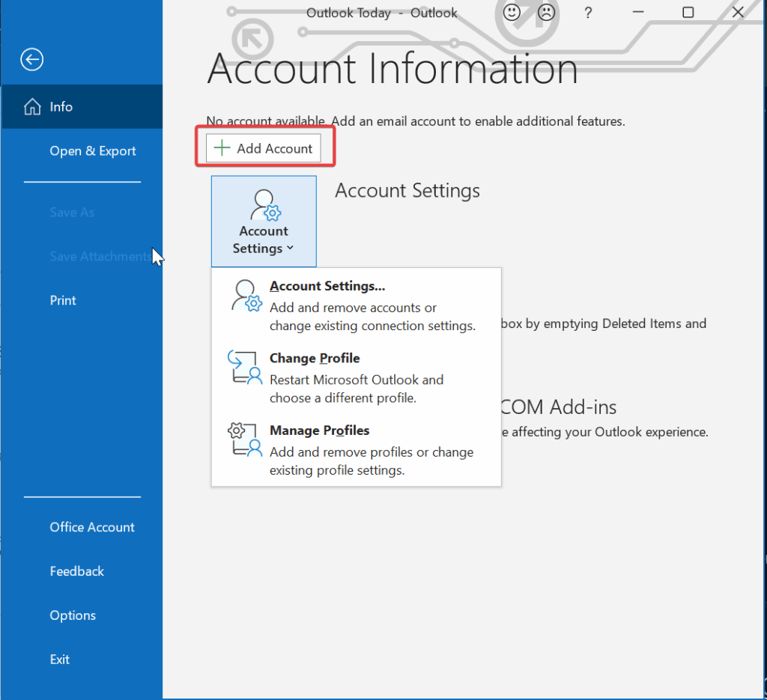The height and width of the screenshot is (700, 767).
Task: Click the smiley face feedback icon
Action: [512, 13]
